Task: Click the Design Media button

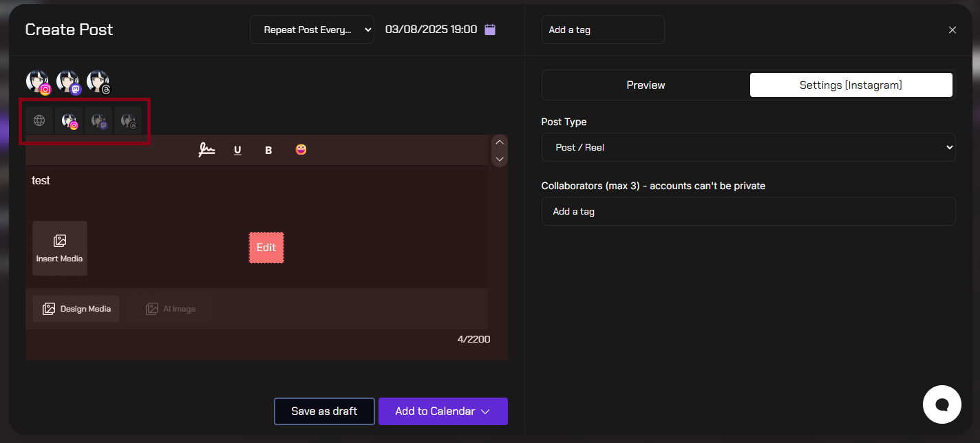Action: 76,309
